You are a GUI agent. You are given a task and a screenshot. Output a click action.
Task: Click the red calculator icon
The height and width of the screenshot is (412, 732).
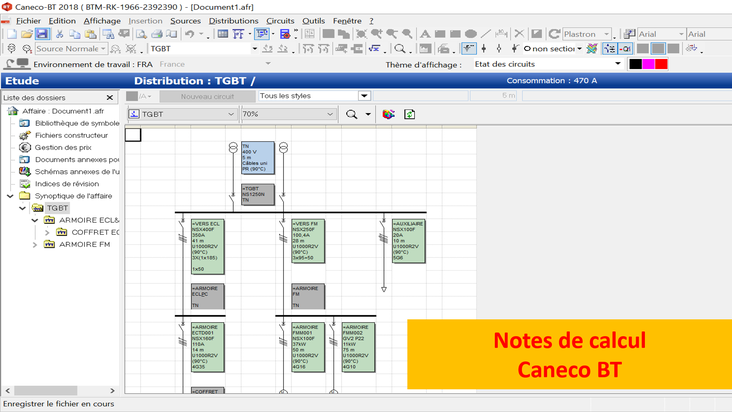tap(285, 34)
